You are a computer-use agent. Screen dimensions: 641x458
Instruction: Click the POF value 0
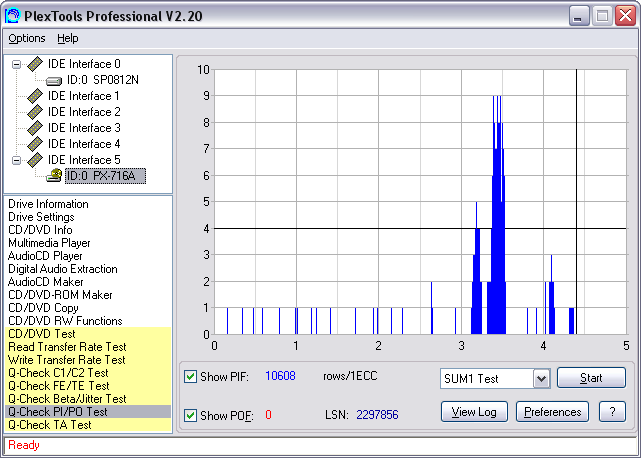point(268,415)
